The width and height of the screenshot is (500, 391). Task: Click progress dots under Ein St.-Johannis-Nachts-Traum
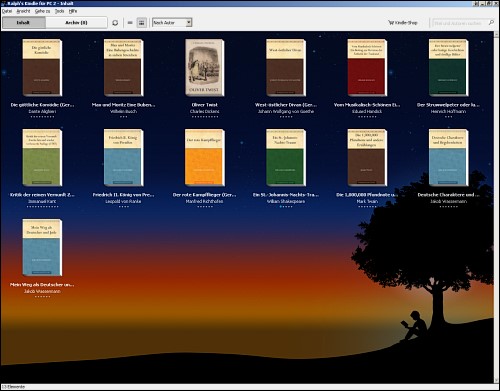click(x=286, y=207)
